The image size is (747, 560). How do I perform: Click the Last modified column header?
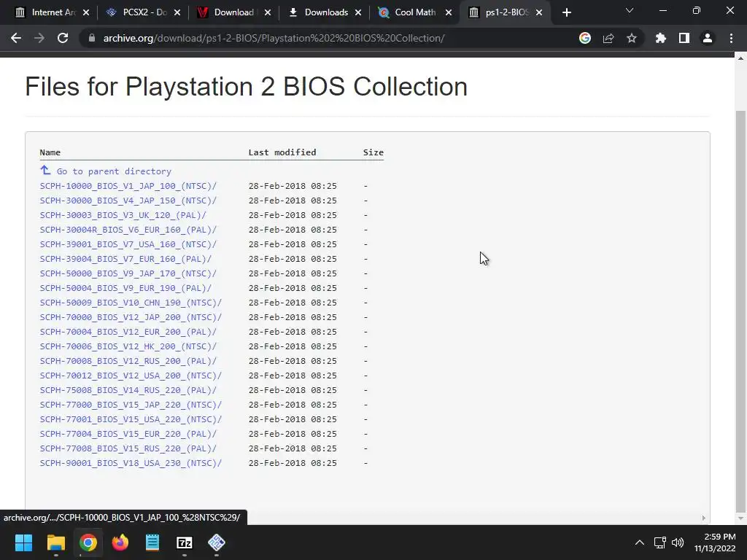[x=282, y=152]
